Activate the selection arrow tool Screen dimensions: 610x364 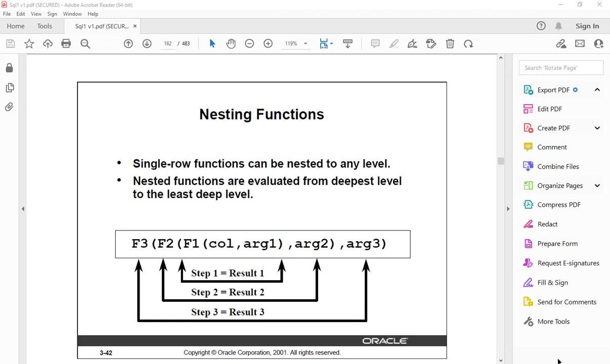click(212, 44)
